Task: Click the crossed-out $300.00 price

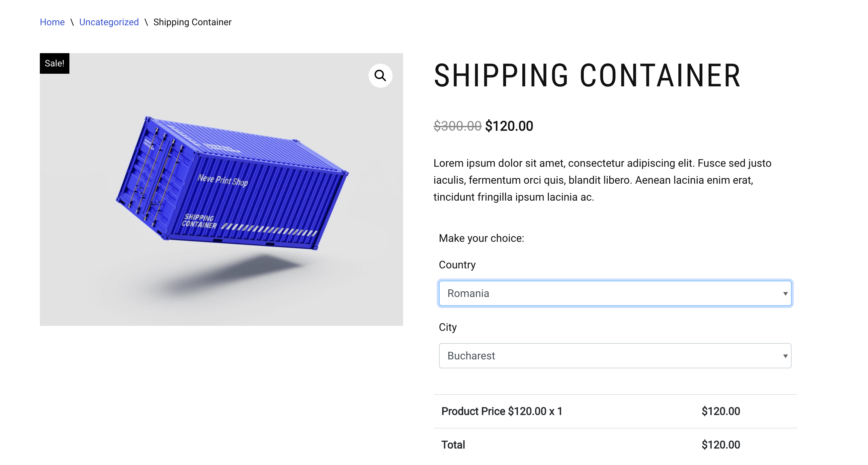Action: point(457,126)
